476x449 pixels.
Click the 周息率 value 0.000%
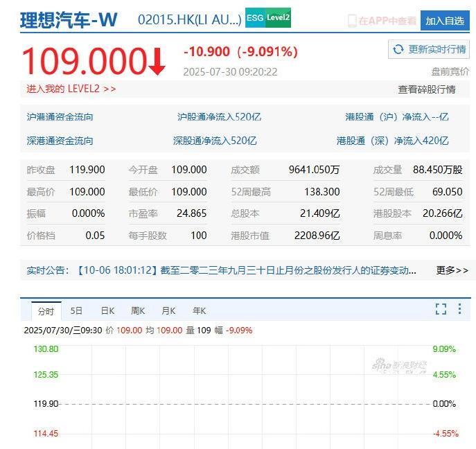tap(446, 236)
